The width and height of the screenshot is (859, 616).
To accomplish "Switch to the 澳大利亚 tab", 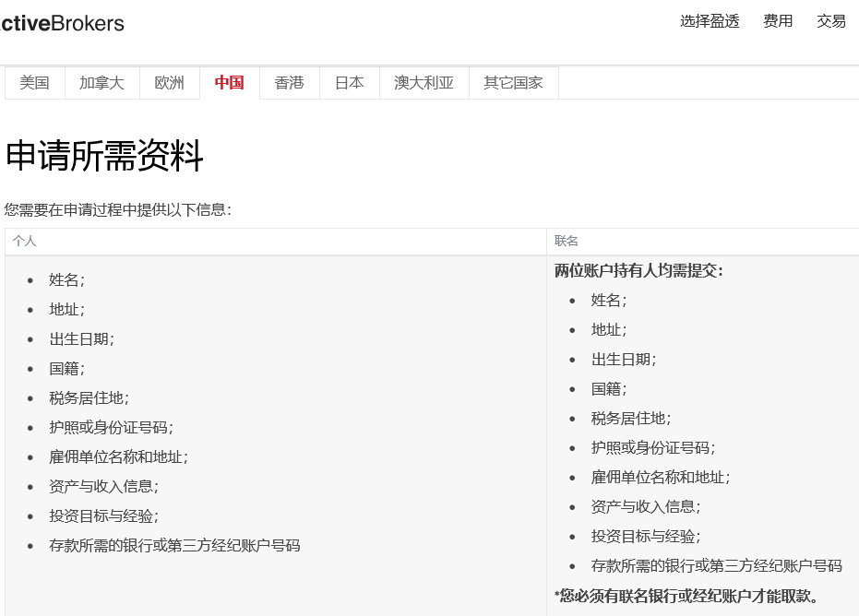I will [x=424, y=83].
